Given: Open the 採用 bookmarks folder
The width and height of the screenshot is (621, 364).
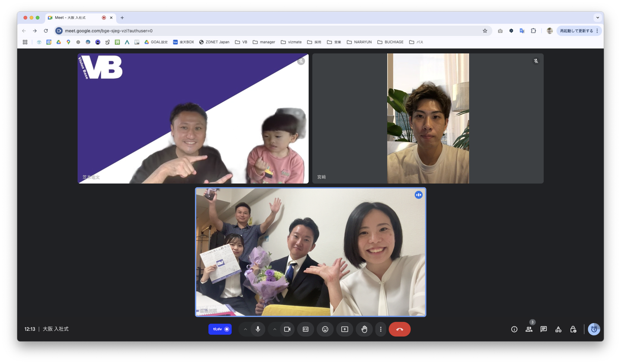Looking at the screenshot, I should click(x=314, y=42).
